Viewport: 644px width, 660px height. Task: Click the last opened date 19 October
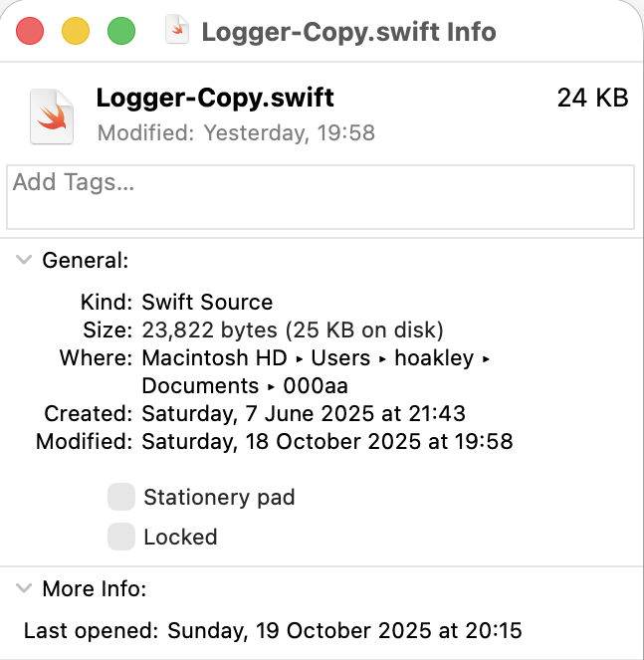pyautogui.click(x=344, y=630)
